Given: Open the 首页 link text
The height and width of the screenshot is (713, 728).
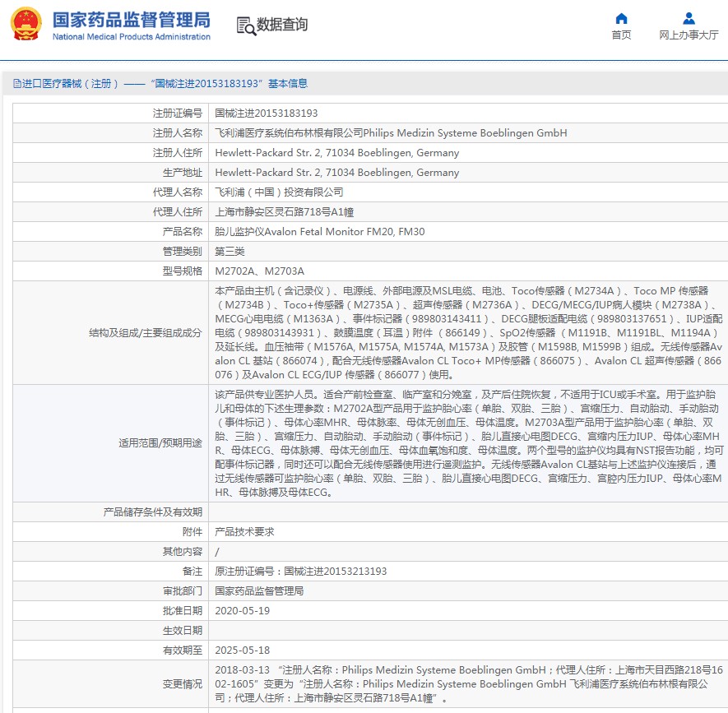Looking at the screenshot, I should [x=621, y=35].
